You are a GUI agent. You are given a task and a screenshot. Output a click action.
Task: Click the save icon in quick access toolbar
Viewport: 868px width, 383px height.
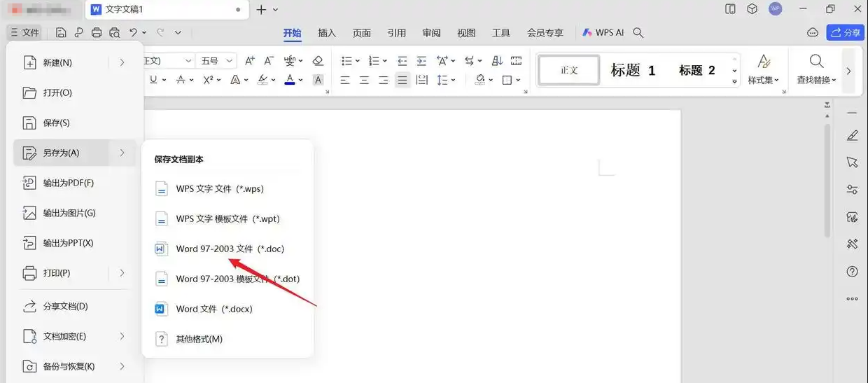point(61,33)
